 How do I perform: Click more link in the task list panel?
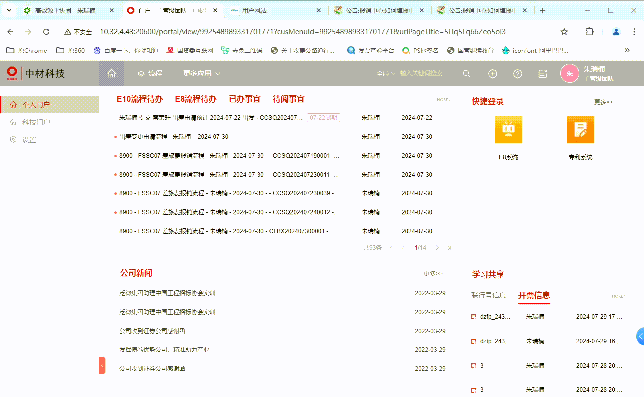click(x=443, y=99)
